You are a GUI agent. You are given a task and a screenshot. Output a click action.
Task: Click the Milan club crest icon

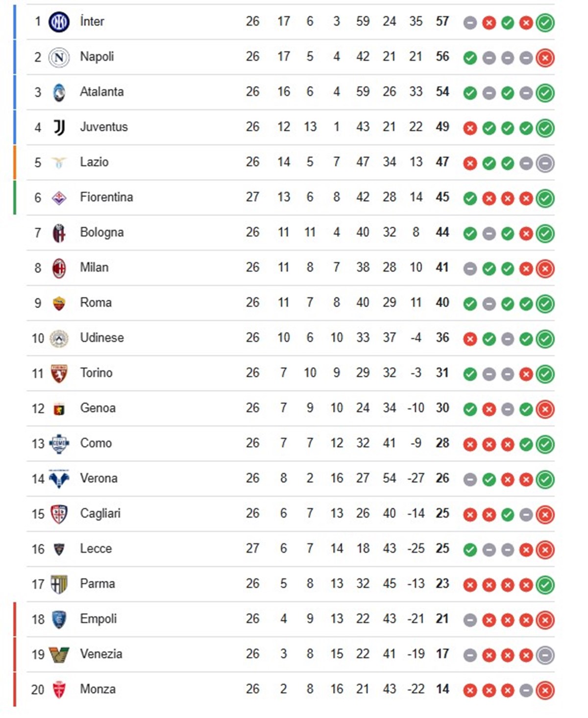coord(59,268)
